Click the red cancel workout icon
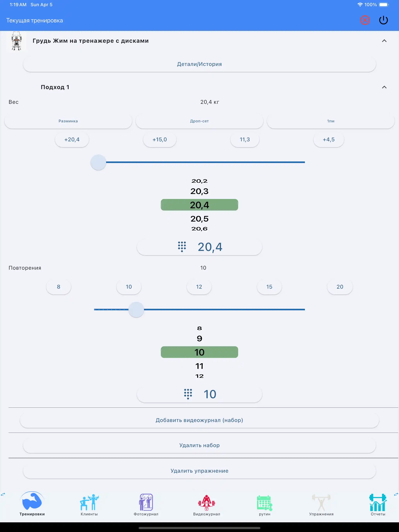Screen dimensions: 399x532 pos(365,20)
